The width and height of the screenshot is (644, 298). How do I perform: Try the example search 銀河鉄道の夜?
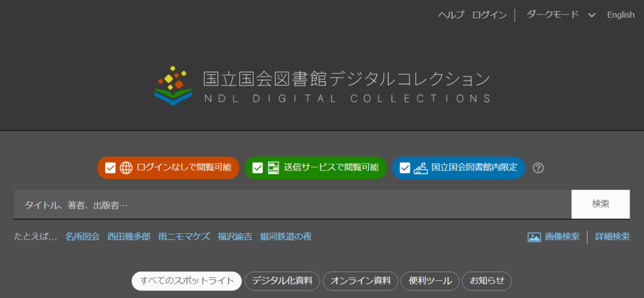286,237
